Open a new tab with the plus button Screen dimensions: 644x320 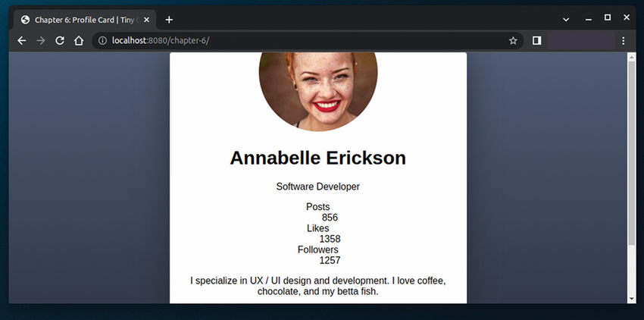tap(169, 20)
